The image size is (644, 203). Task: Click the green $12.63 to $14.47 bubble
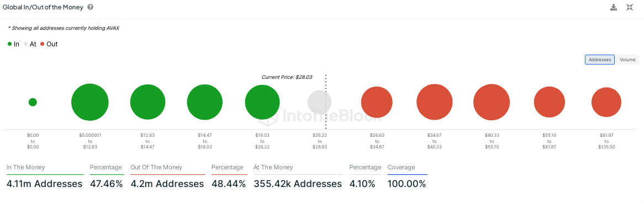click(148, 102)
